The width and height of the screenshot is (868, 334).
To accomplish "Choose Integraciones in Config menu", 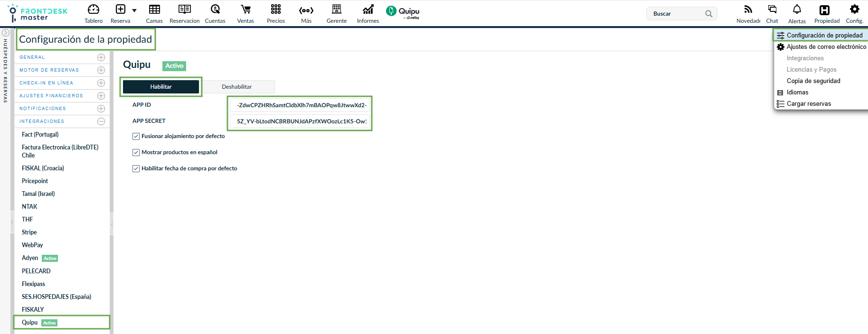I will [x=805, y=58].
